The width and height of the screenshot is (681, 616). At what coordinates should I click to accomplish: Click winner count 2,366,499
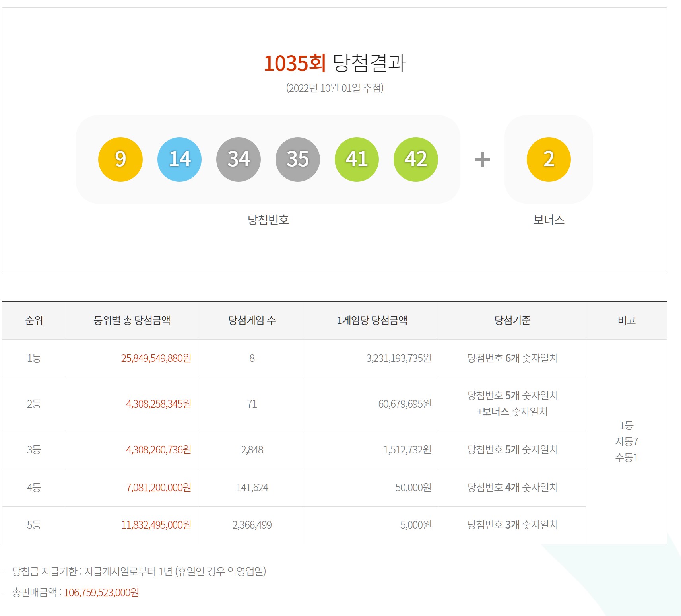[252, 525]
